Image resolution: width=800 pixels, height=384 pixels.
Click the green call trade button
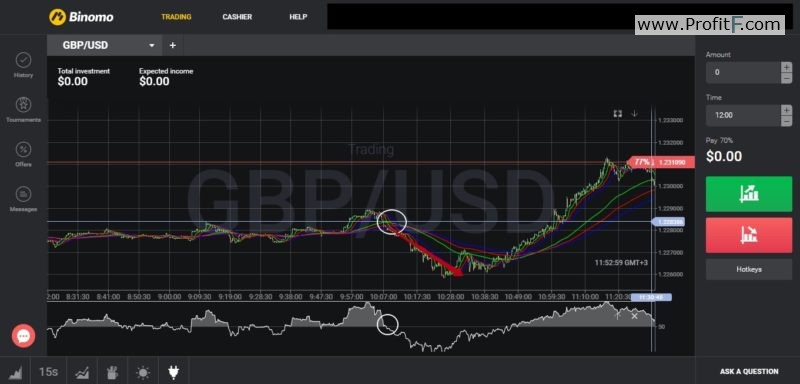749,194
